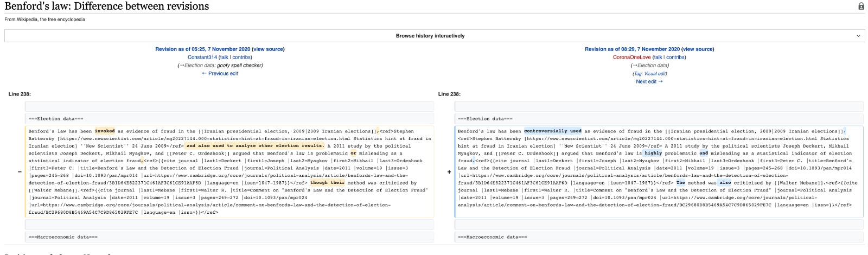Open Constant314 user page

coord(202,57)
